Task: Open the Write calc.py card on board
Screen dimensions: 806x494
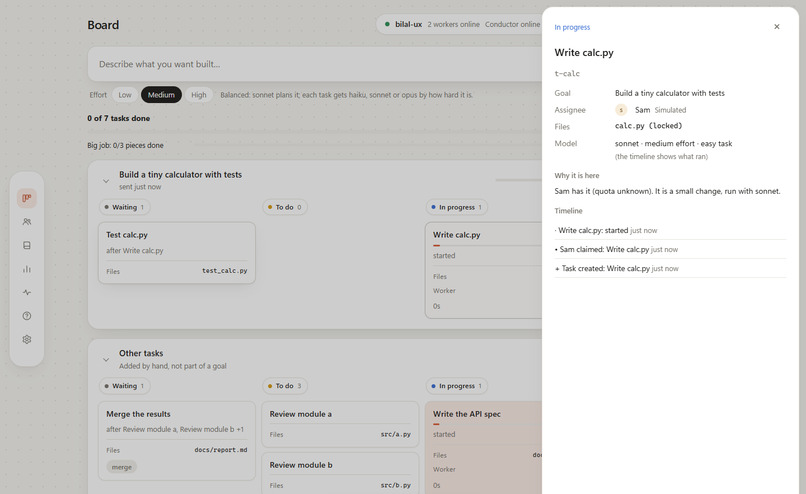Action: (483, 270)
